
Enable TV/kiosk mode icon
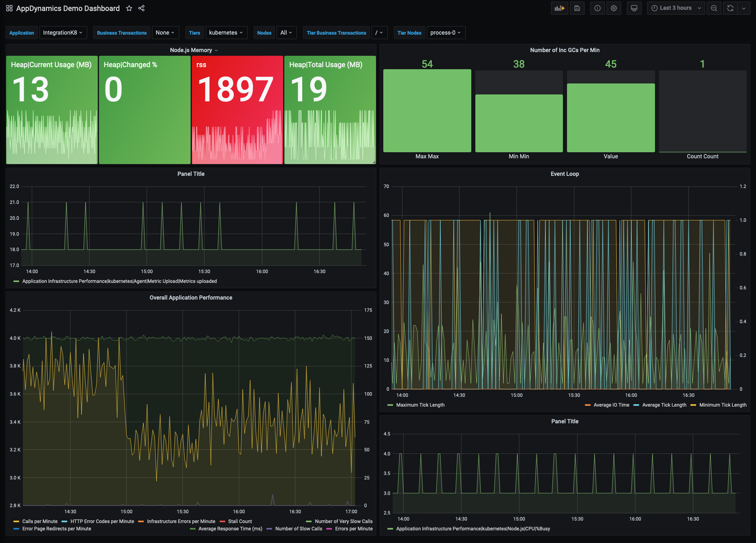[634, 8]
